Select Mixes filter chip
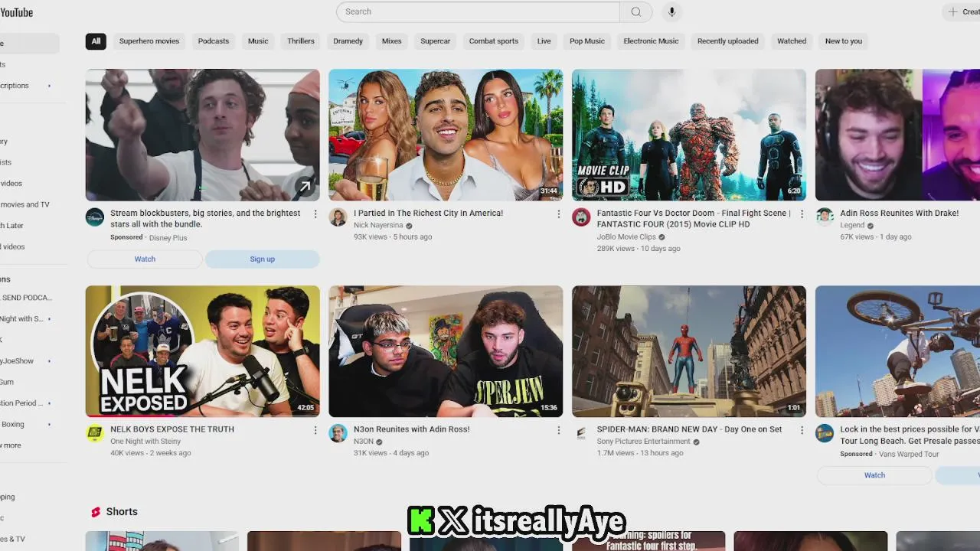Screen dimensions: 980x551 click(x=392, y=41)
